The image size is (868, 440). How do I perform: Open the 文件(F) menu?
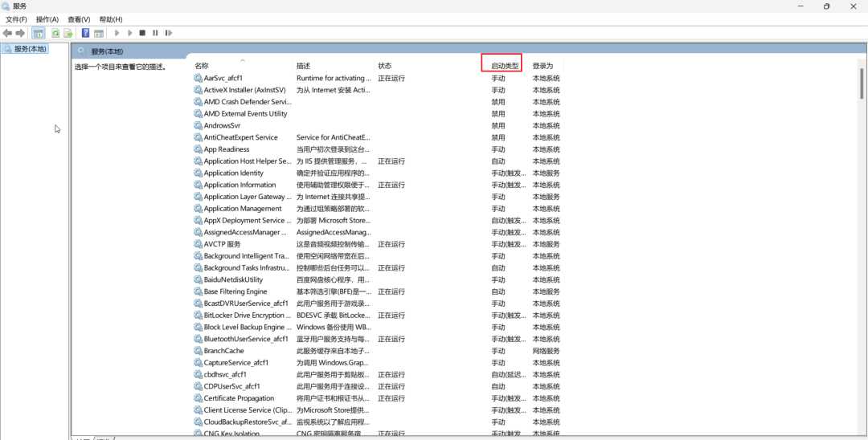click(x=16, y=19)
